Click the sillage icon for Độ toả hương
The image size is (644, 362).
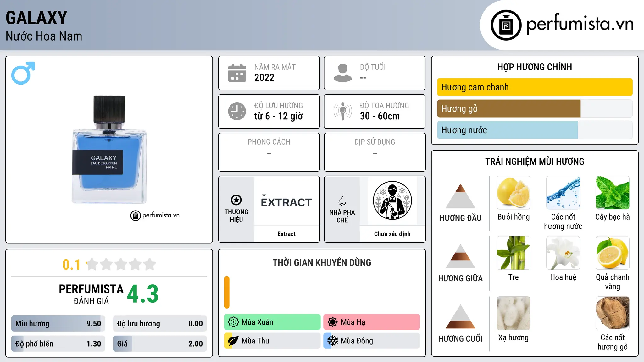[x=342, y=111]
